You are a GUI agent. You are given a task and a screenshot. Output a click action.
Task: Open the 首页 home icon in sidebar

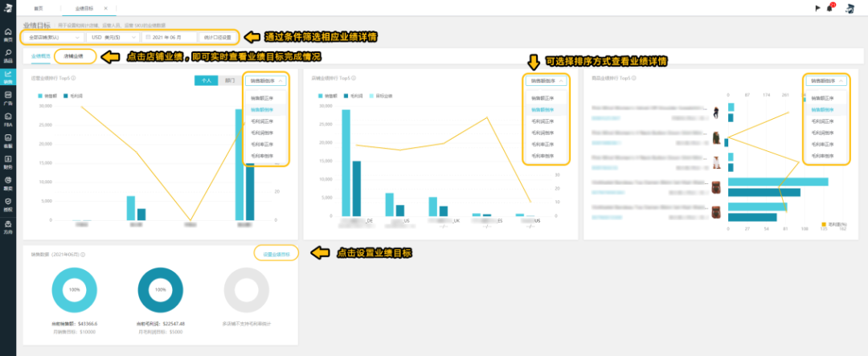[8, 32]
